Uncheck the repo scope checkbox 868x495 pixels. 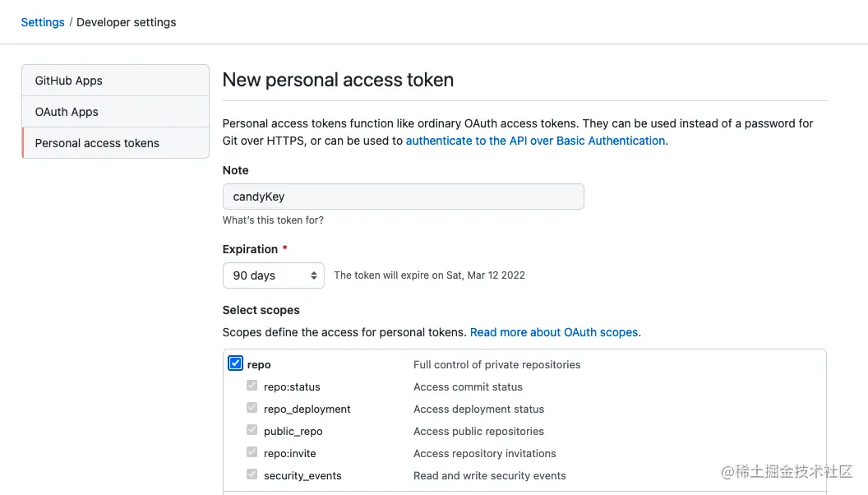(x=235, y=363)
